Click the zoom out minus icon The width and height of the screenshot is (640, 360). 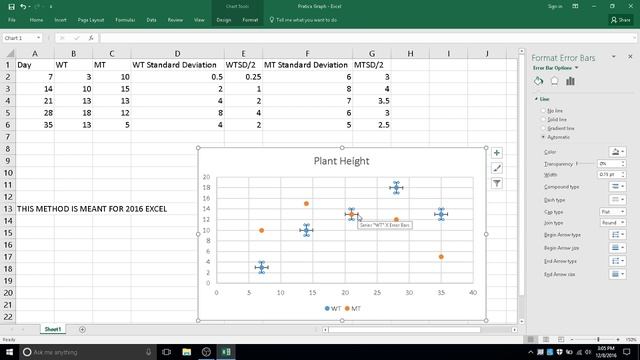[572, 340]
